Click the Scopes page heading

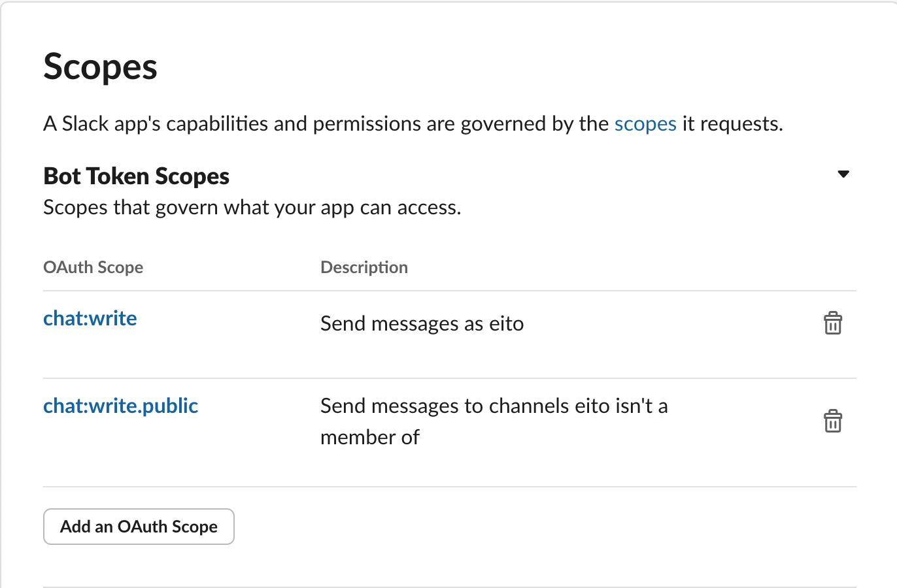(x=100, y=67)
